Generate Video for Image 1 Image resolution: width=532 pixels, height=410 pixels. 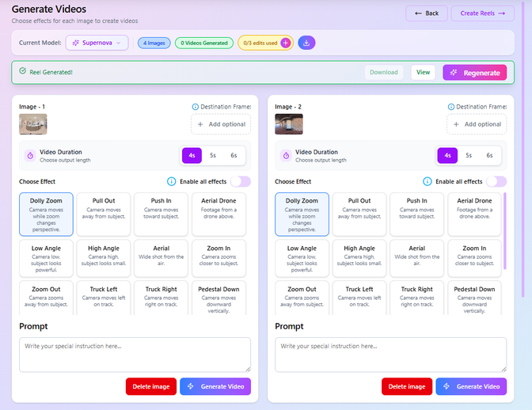[215, 386]
